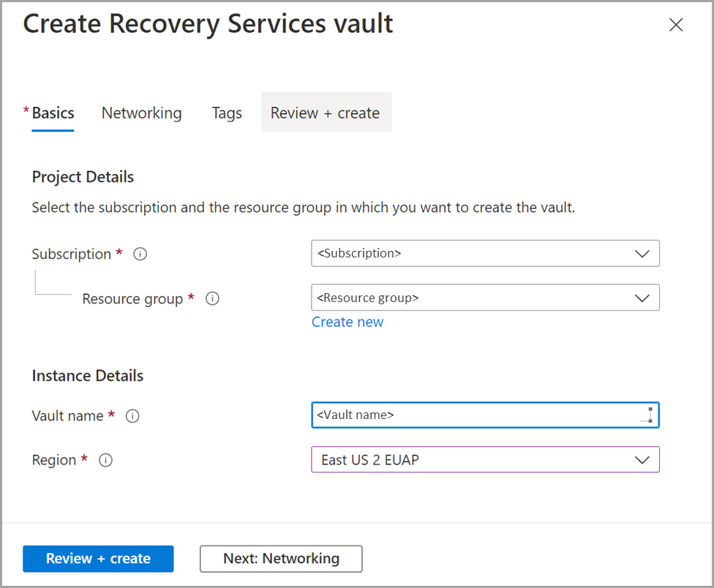Click the Review + create button
The image size is (714, 588).
[98, 558]
